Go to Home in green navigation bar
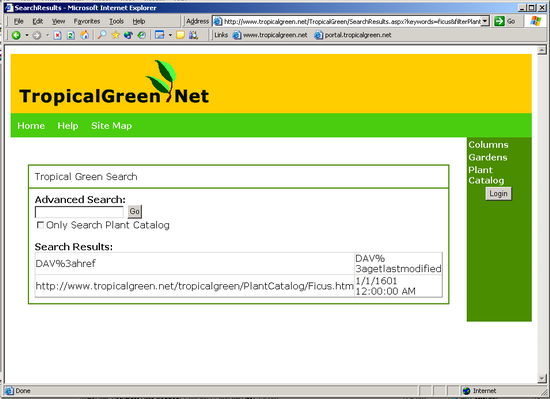The width and height of the screenshot is (550, 399). (31, 126)
